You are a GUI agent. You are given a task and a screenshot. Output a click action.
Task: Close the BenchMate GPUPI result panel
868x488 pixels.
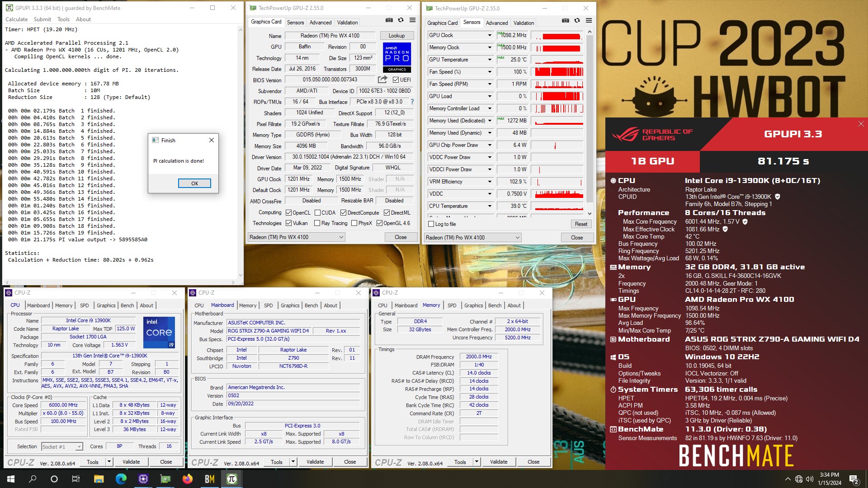click(x=861, y=124)
